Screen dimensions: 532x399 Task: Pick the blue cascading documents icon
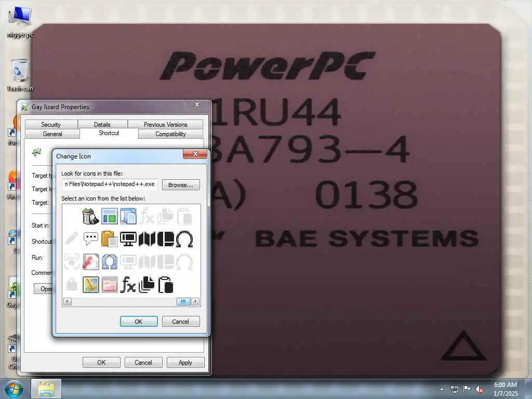point(128,216)
